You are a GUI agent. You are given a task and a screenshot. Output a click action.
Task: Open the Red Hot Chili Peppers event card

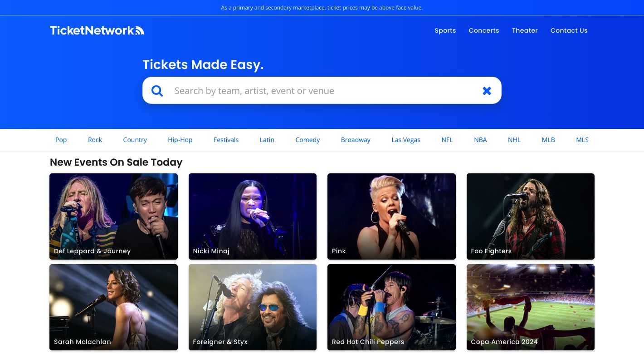pyautogui.click(x=391, y=307)
